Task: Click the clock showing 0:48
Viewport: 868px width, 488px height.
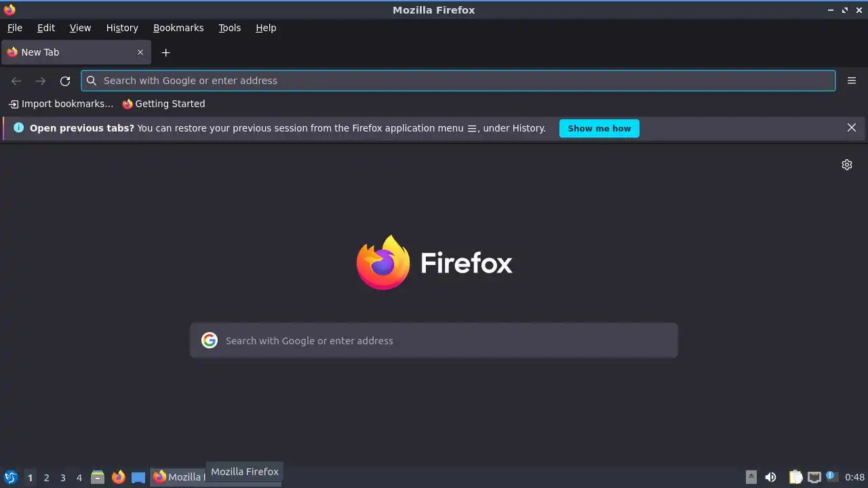Action: click(855, 477)
